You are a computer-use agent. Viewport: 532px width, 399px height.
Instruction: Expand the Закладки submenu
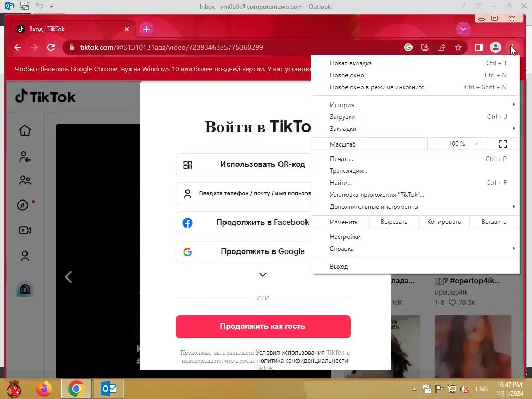click(415, 129)
